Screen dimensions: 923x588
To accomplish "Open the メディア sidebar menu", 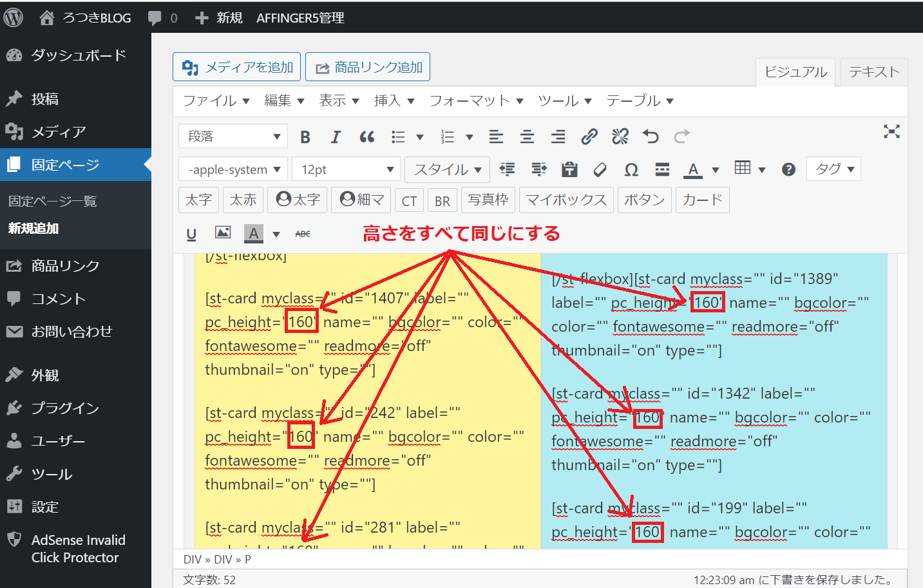I will pyautogui.click(x=75, y=132).
